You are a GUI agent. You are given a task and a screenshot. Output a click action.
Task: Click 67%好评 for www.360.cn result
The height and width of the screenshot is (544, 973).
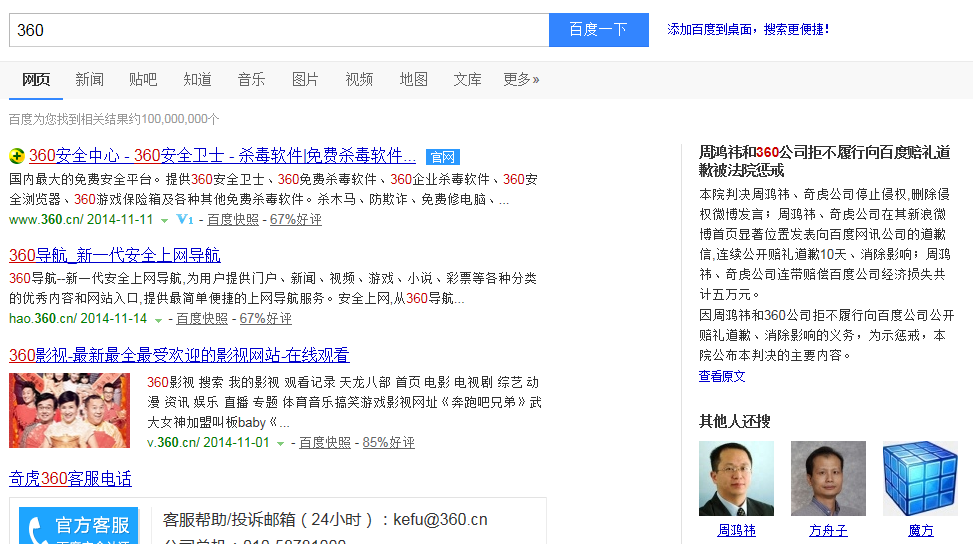pos(295,220)
